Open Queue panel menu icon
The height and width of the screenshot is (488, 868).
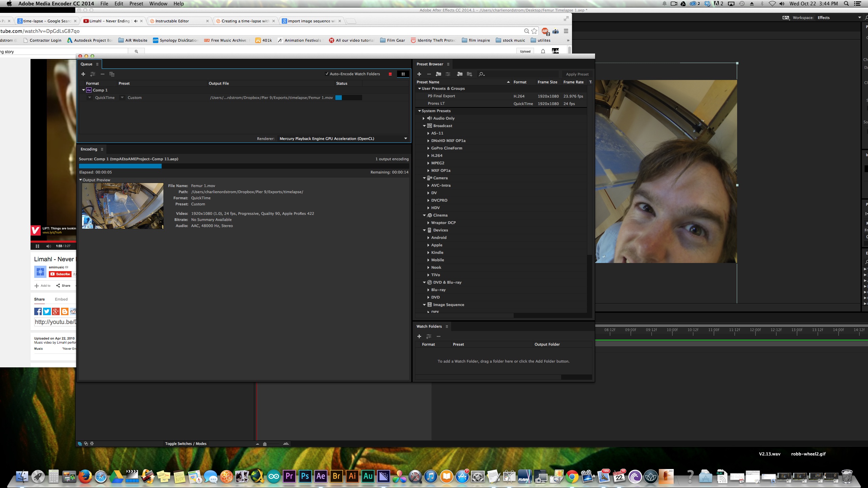[x=97, y=64]
